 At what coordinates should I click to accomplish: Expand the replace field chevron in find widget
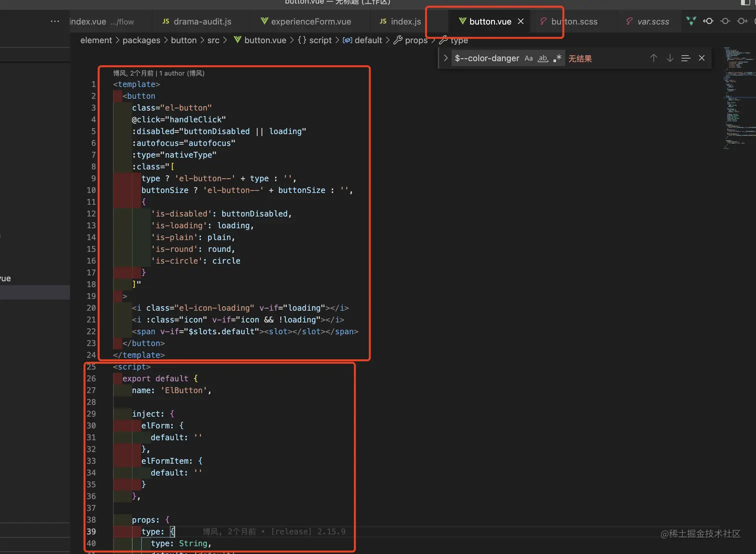pyautogui.click(x=445, y=58)
